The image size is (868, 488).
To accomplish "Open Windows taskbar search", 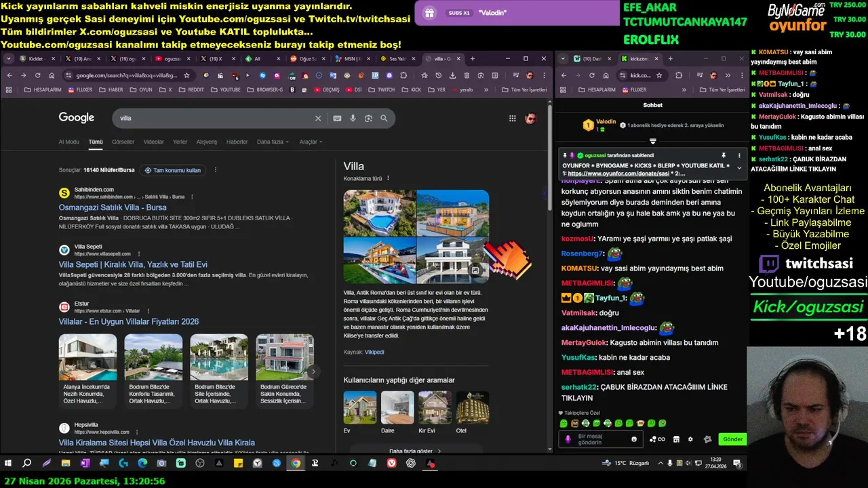I will 26,464.
